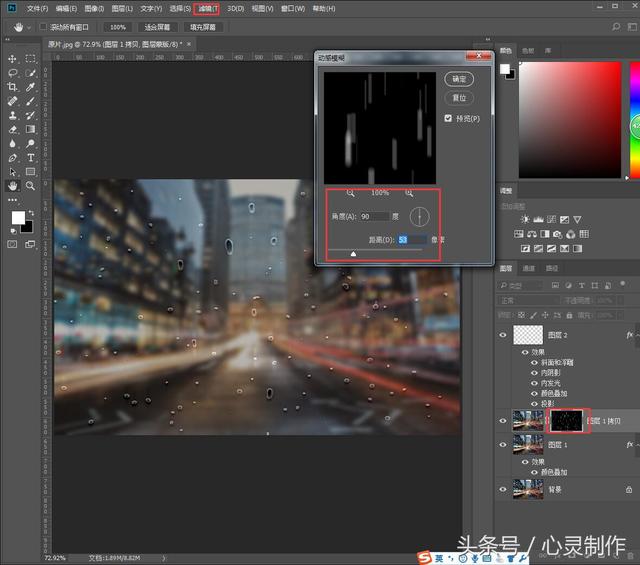Select the Lasso tool
Viewport: 640px width, 565px height.
(13, 73)
